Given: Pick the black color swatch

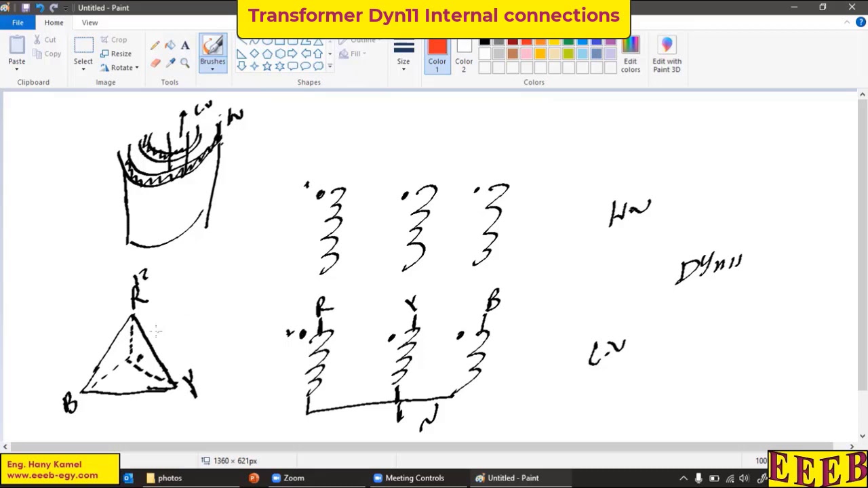Looking at the screenshot, I should coord(485,42).
